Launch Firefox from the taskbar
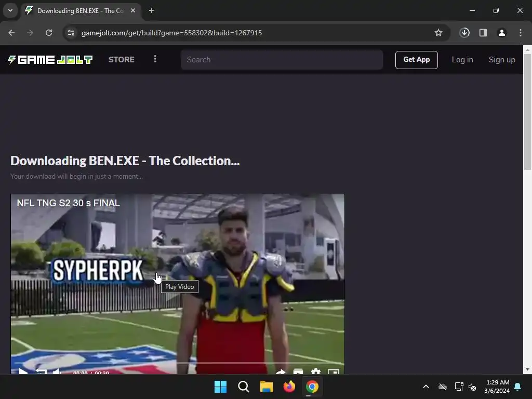 pos(289,387)
